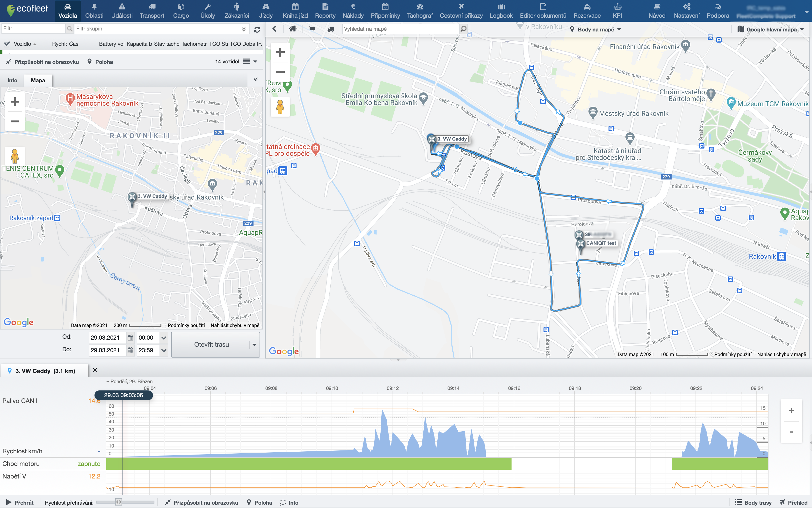Open Podpora support chat icon
This screenshot has width=812, height=508.
pos(718,6)
